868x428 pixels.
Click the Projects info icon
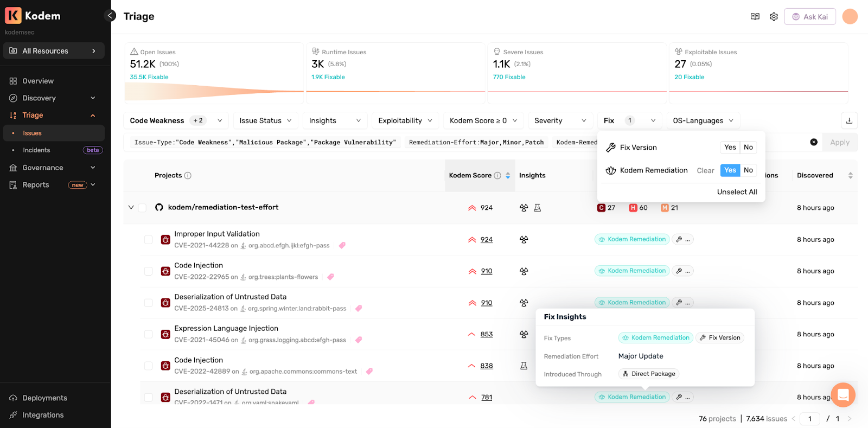(188, 176)
